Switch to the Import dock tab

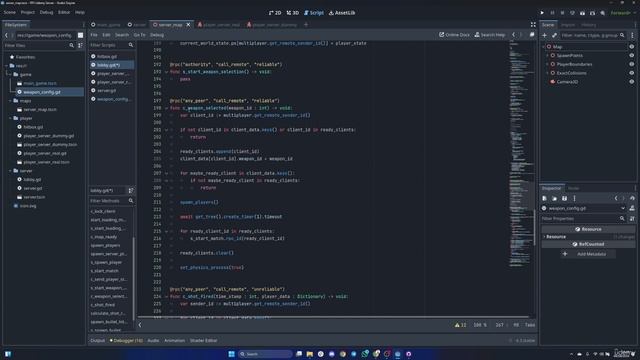pos(567,25)
